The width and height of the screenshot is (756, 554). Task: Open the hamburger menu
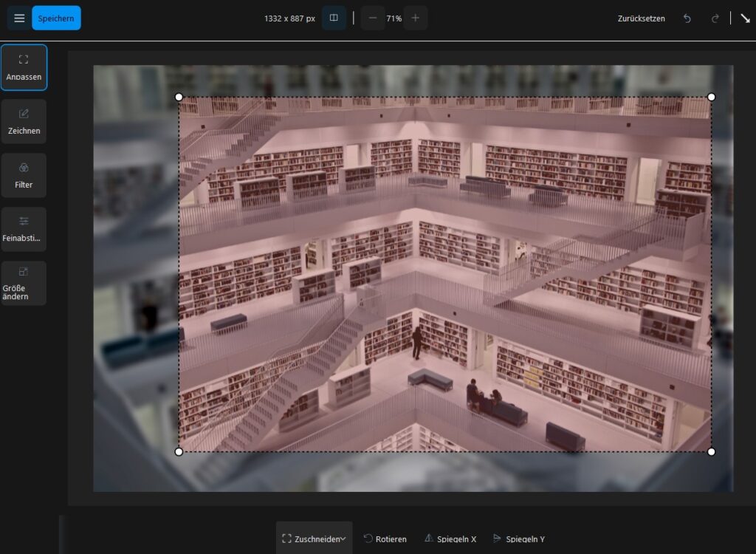(x=19, y=18)
